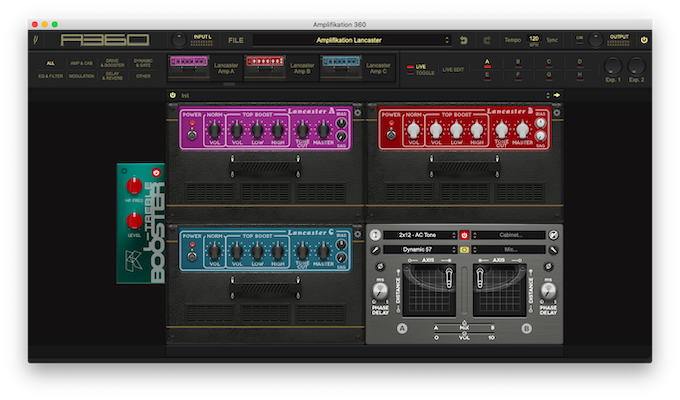The image size is (680, 400).
Task: Select cabinet channel A round button
Action: click(x=402, y=328)
